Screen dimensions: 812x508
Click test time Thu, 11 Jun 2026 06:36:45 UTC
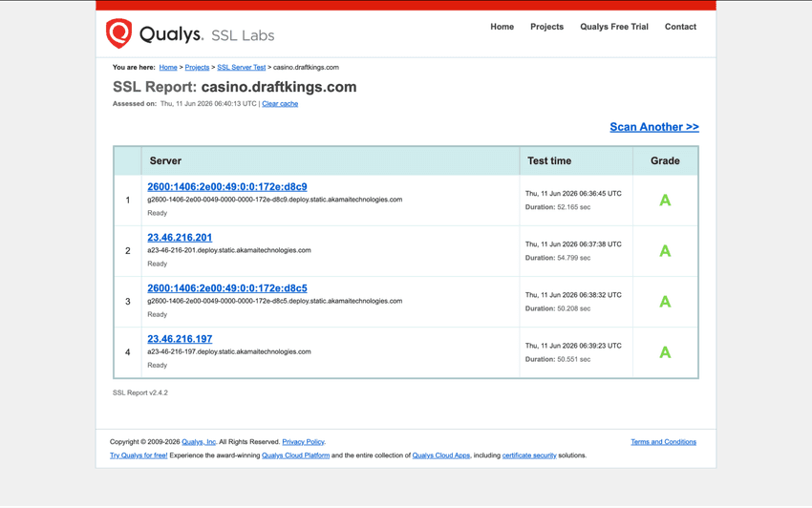(573, 194)
